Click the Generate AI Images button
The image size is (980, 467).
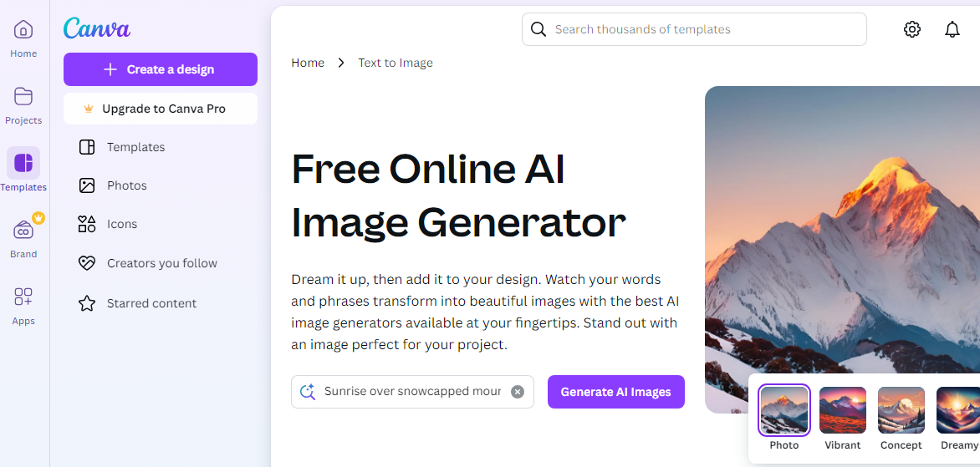616,392
